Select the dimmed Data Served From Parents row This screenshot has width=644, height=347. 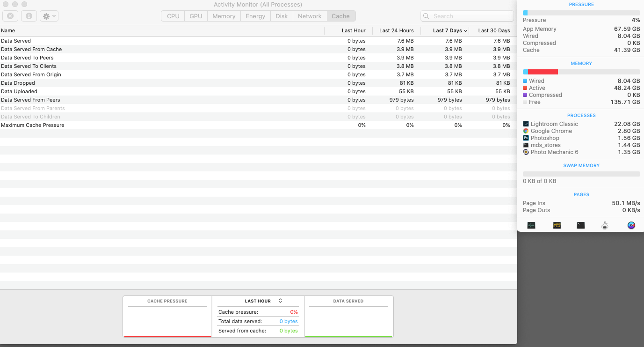(x=258, y=108)
